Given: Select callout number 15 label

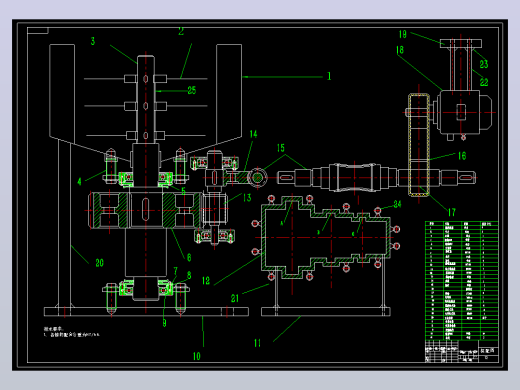Looking at the screenshot, I should (x=281, y=148).
